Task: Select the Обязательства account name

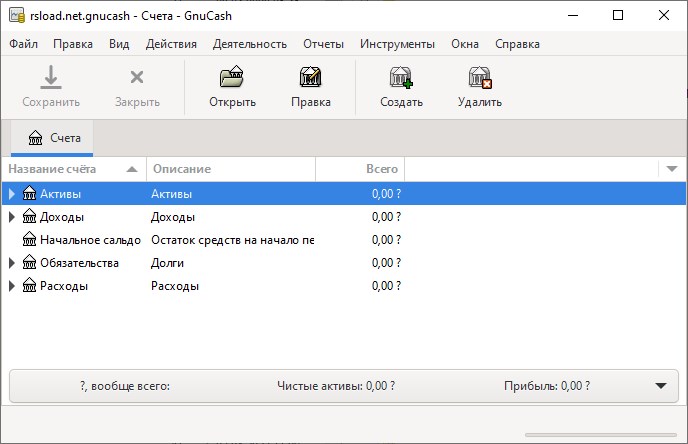Action: [79, 263]
